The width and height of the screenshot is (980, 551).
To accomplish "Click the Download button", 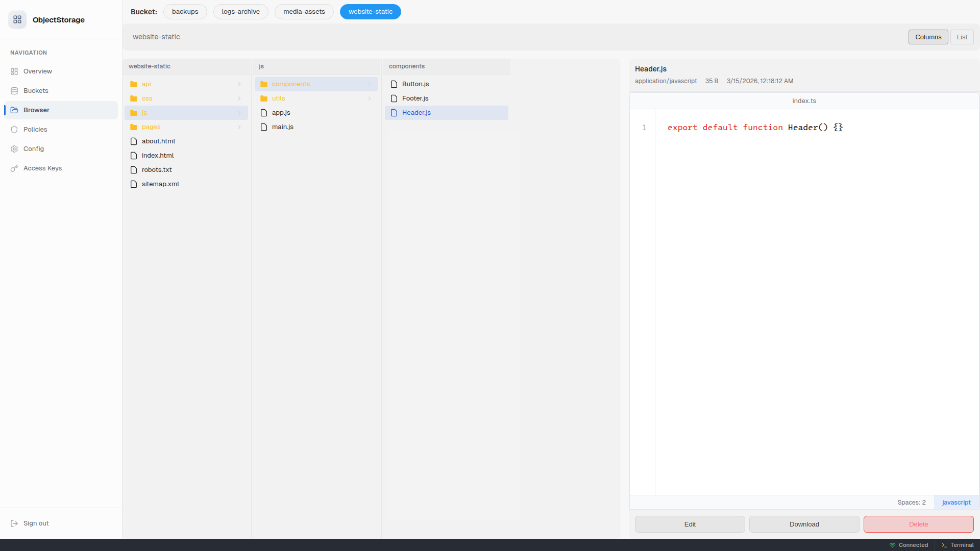I will click(804, 524).
